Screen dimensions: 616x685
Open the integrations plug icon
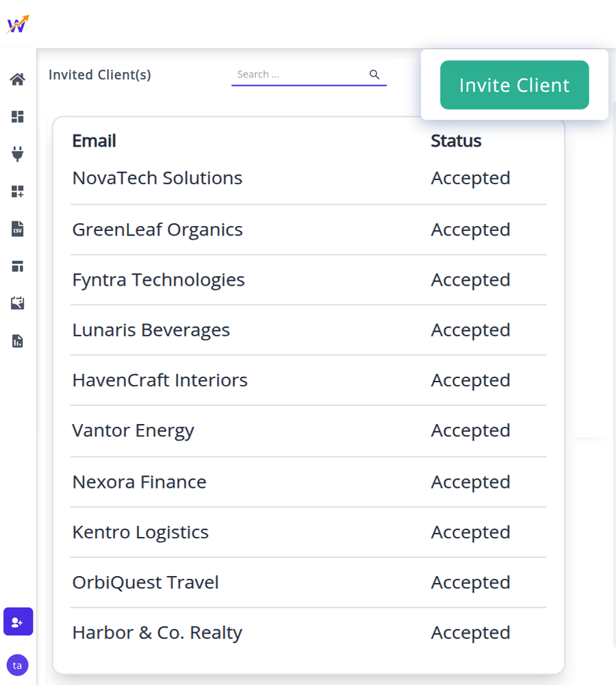17,153
